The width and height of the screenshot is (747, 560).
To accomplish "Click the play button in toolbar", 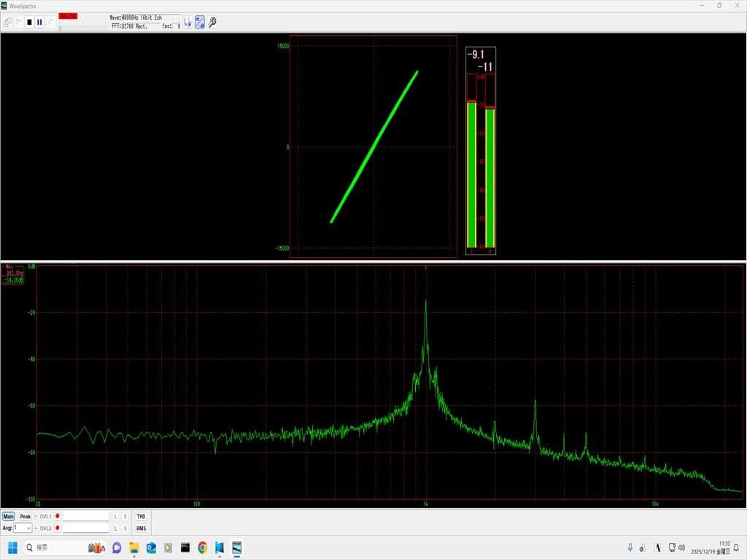I will pos(19,23).
